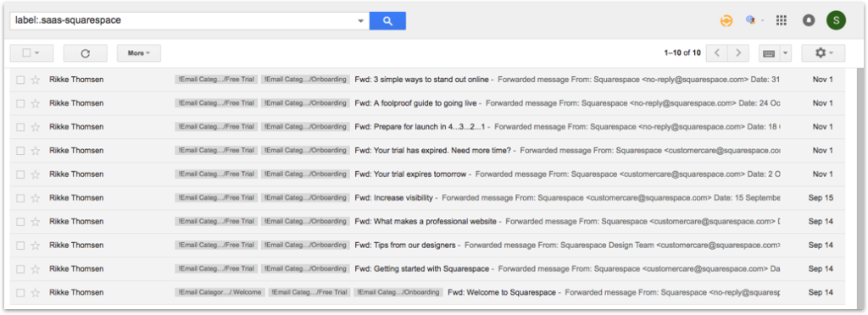Star the 'Prepare for launch' email

pos(36,127)
